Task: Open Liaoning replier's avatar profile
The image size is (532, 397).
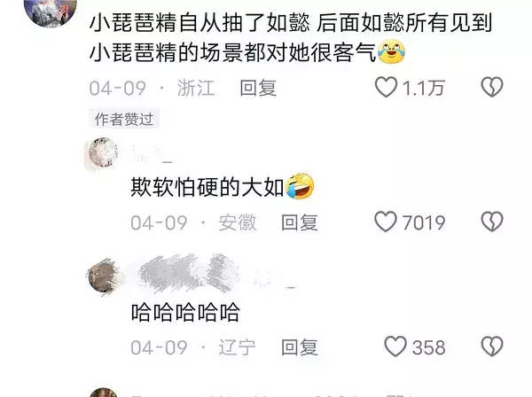Action: [103, 277]
